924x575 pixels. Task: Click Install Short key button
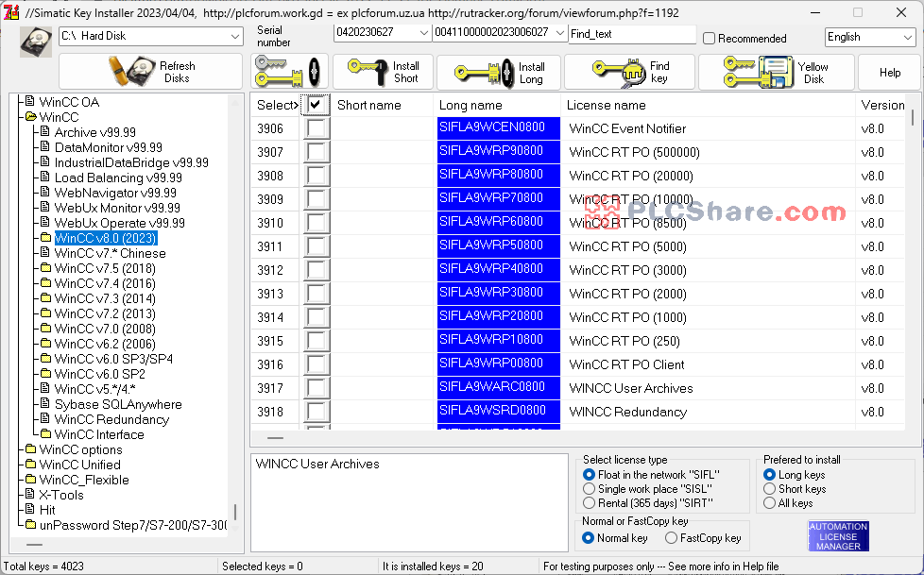(x=383, y=72)
